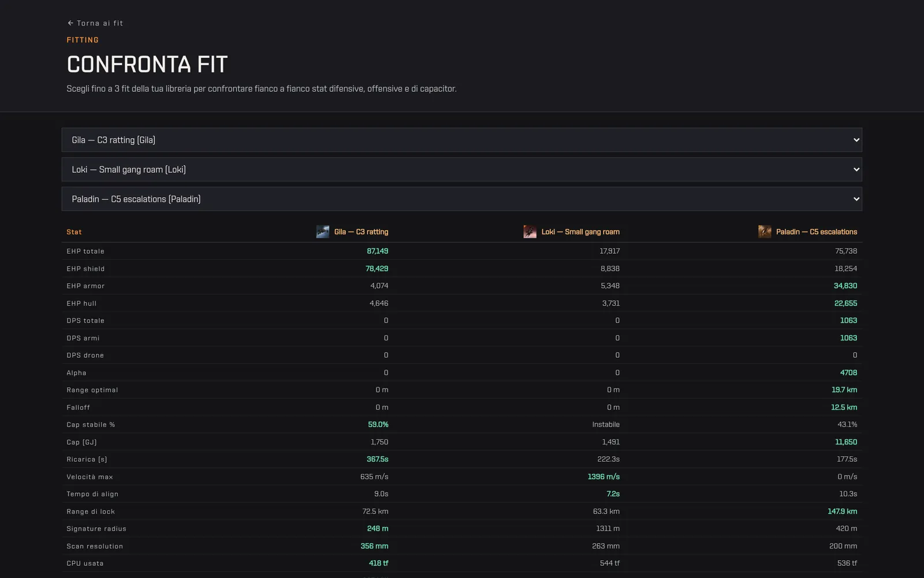Click Loki's Tempo di align value 7.2s
The height and width of the screenshot is (578, 924).
point(613,494)
